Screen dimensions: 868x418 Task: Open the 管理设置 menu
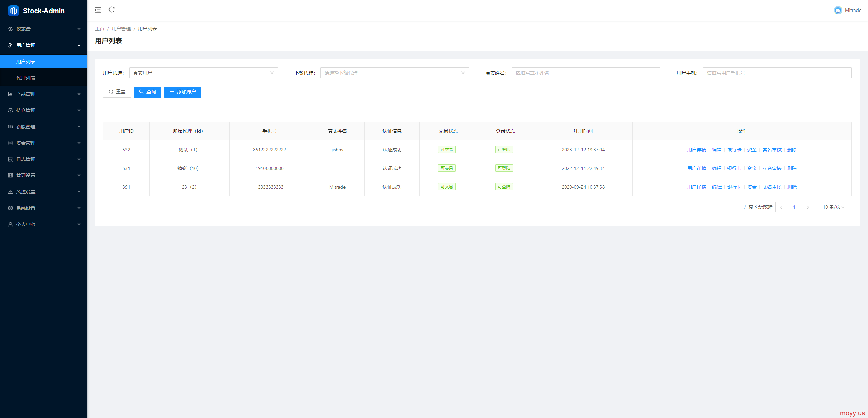(43, 175)
